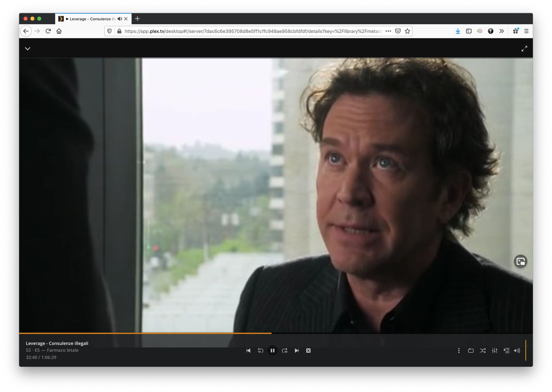Open the Firefox hamburger menu

tap(526, 31)
